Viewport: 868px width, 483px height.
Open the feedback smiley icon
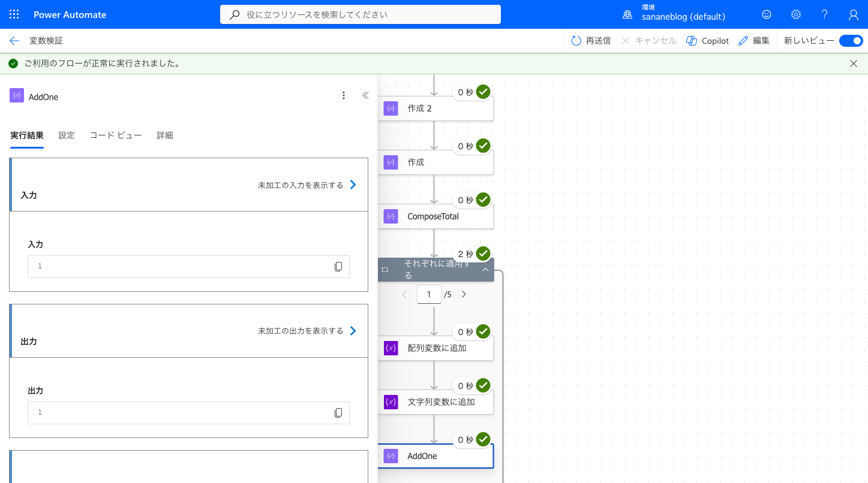coord(767,14)
